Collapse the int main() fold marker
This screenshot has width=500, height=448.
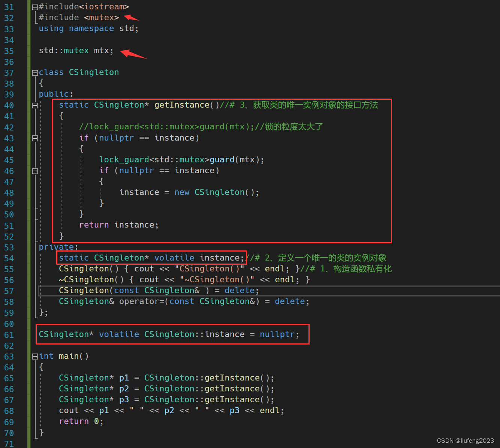tap(35, 357)
